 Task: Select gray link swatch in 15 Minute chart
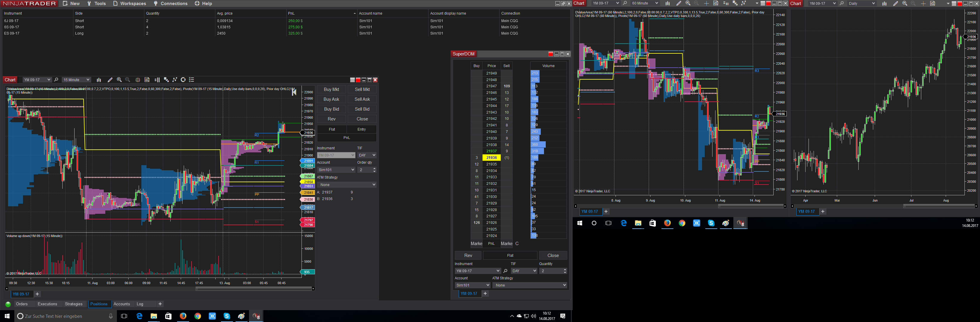click(352, 80)
